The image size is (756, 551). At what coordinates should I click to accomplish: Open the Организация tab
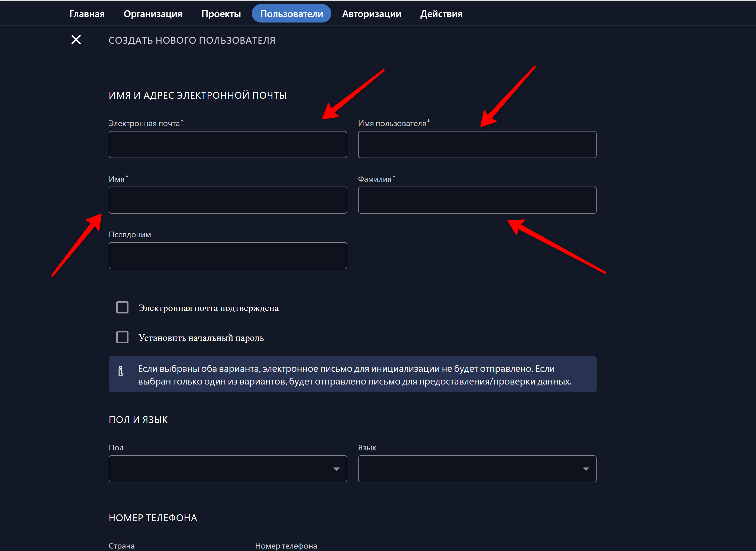[153, 14]
